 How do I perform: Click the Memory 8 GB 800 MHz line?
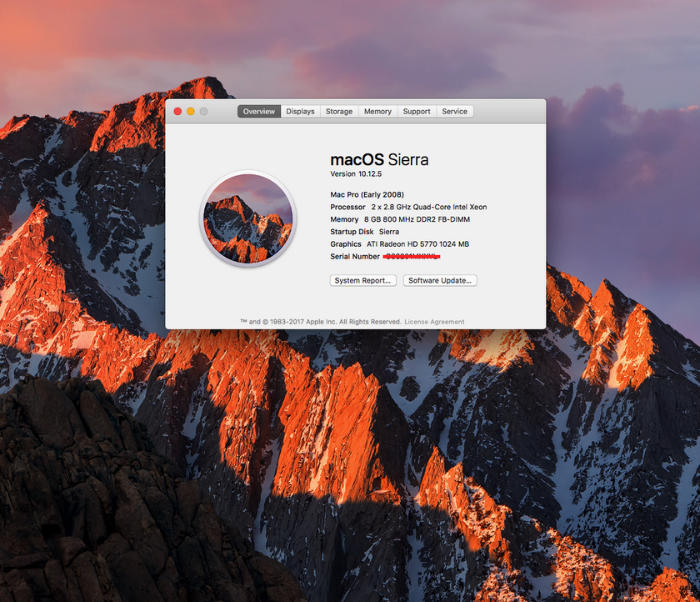pyautogui.click(x=400, y=219)
